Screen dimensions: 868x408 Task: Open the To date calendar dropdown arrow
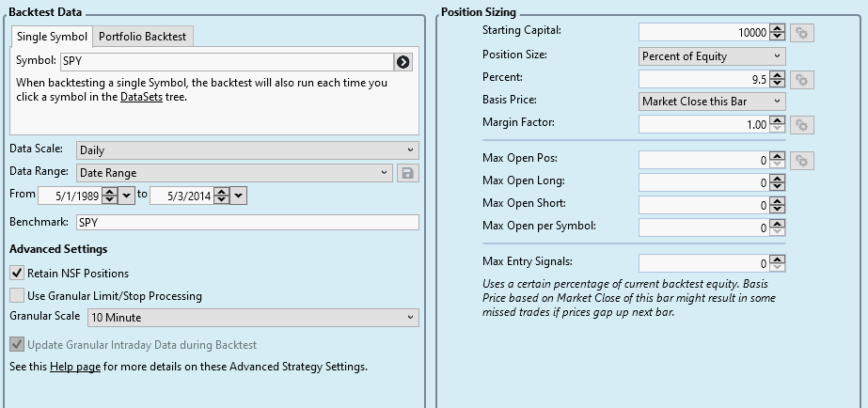click(x=239, y=196)
